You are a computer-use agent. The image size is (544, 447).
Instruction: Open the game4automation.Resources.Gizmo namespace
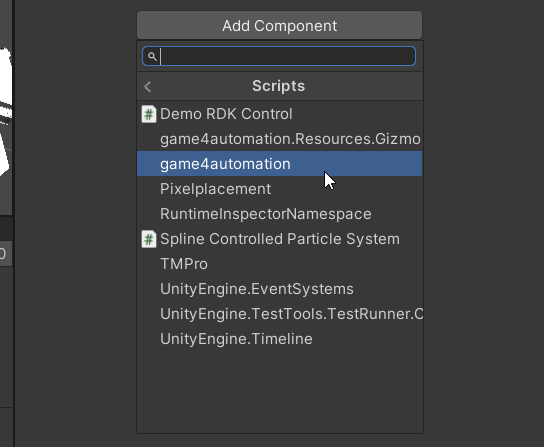(x=280, y=139)
